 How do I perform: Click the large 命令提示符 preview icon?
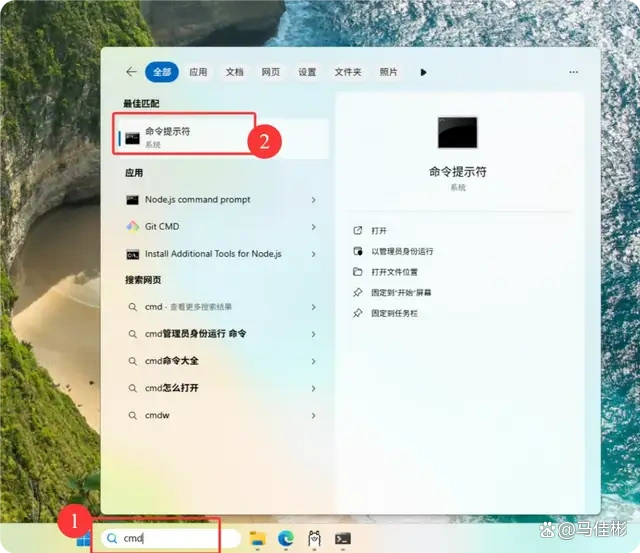point(458,133)
